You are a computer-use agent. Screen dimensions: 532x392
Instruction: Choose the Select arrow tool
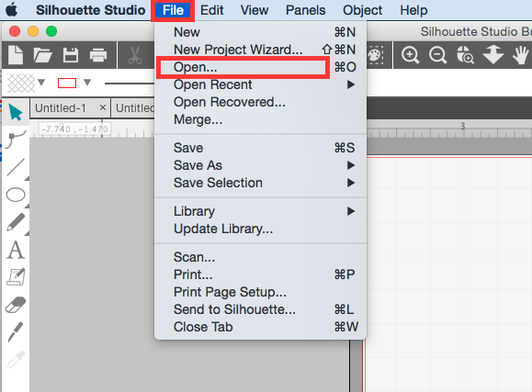[x=16, y=112]
